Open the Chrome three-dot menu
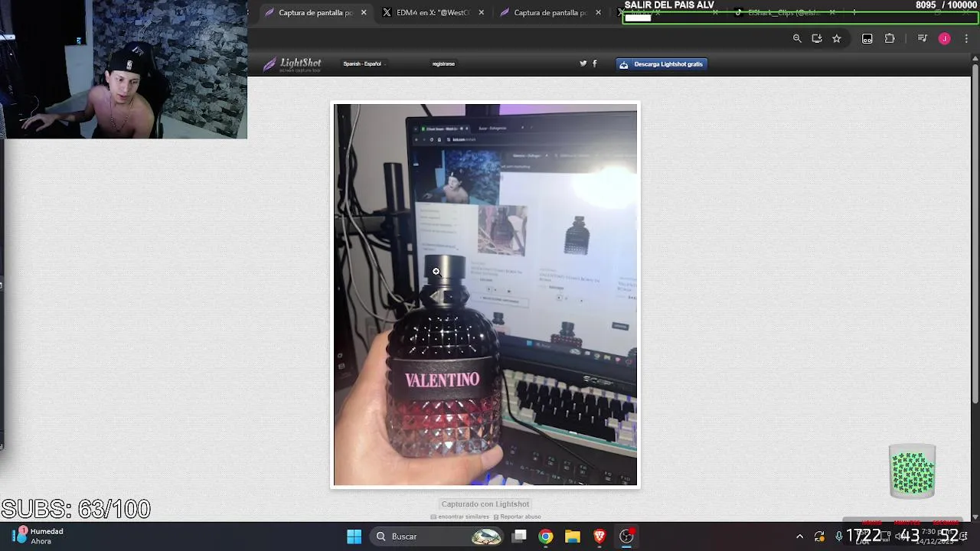980x551 pixels. [966, 38]
